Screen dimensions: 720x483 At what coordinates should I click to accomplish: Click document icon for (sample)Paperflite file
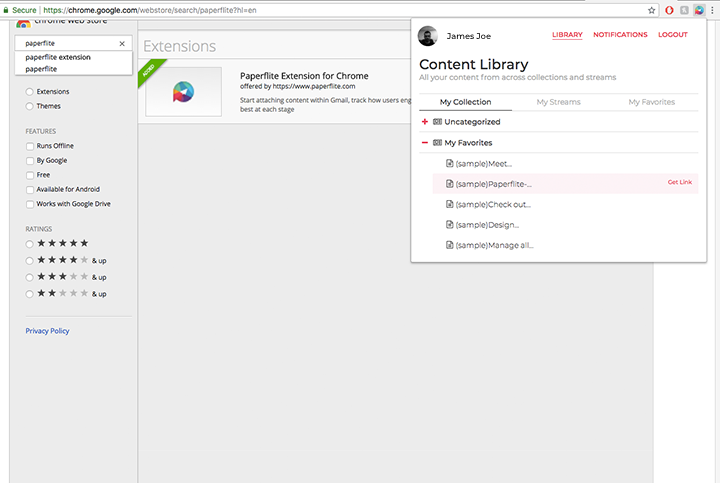pyautogui.click(x=450, y=184)
